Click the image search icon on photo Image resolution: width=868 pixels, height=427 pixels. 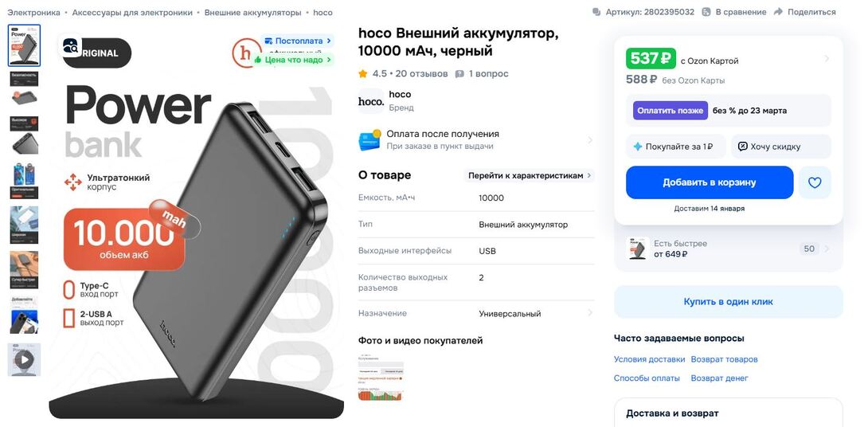coord(72,48)
